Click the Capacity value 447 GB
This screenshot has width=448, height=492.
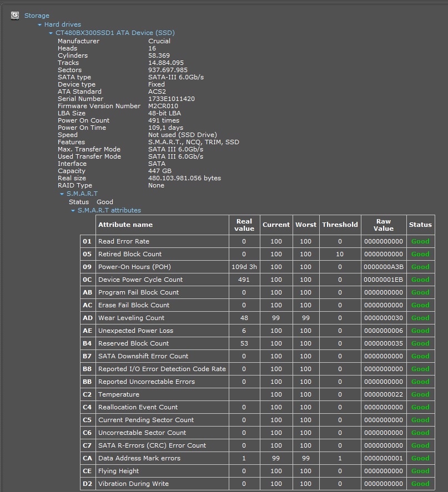pos(160,171)
